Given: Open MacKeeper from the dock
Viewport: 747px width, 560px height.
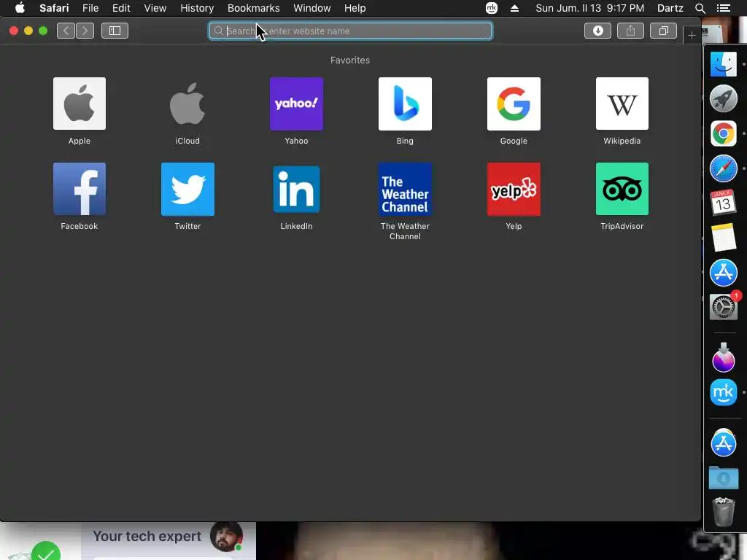Looking at the screenshot, I should pyautogui.click(x=724, y=392).
